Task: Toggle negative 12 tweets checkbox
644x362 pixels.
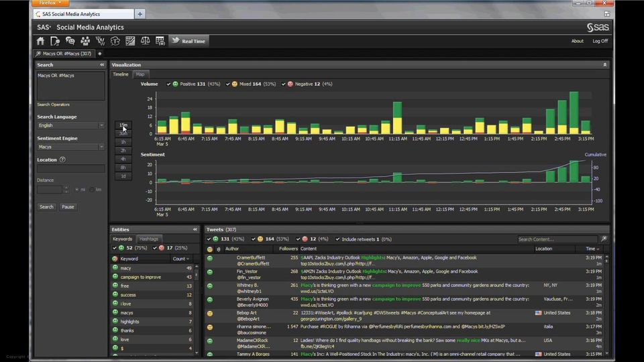Action: pos(298,239)
